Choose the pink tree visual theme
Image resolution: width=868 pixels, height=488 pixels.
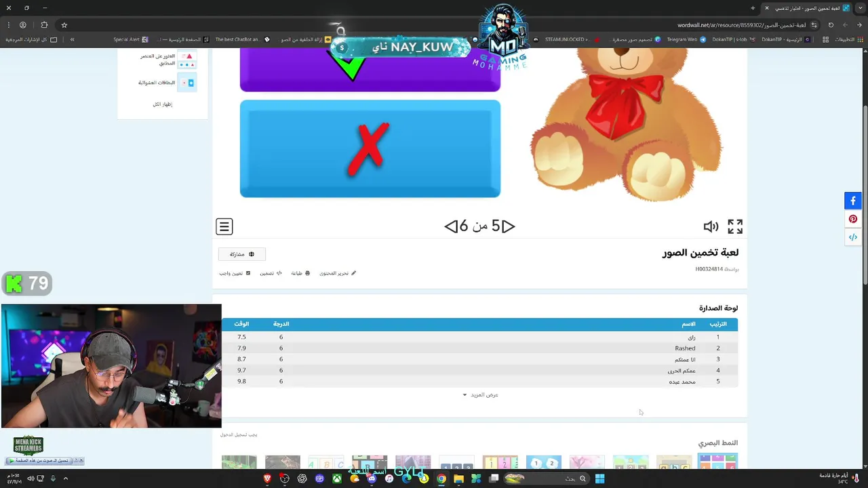(x=587, y=462)
